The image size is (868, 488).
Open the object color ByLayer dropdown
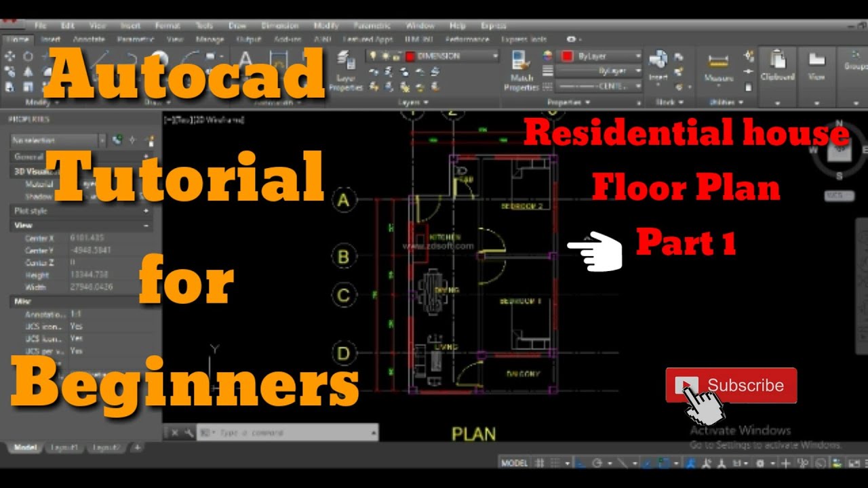[x=599, y=56]
